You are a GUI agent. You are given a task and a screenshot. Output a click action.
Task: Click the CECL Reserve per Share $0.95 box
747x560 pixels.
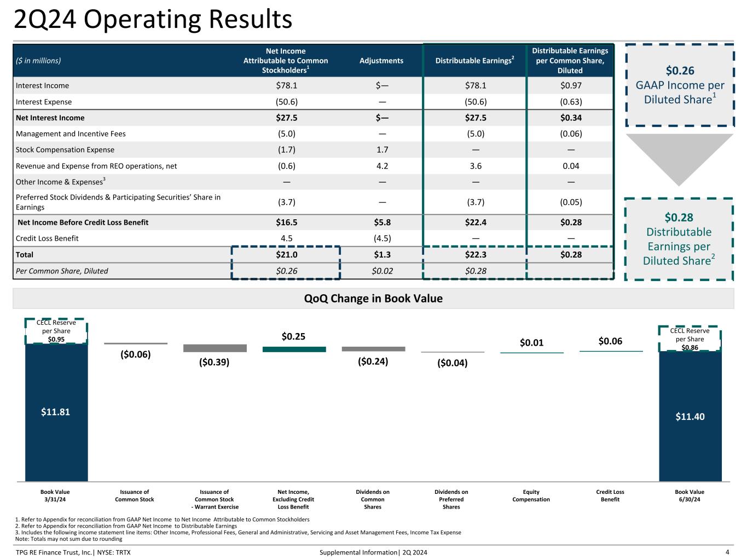coord(56,331)
